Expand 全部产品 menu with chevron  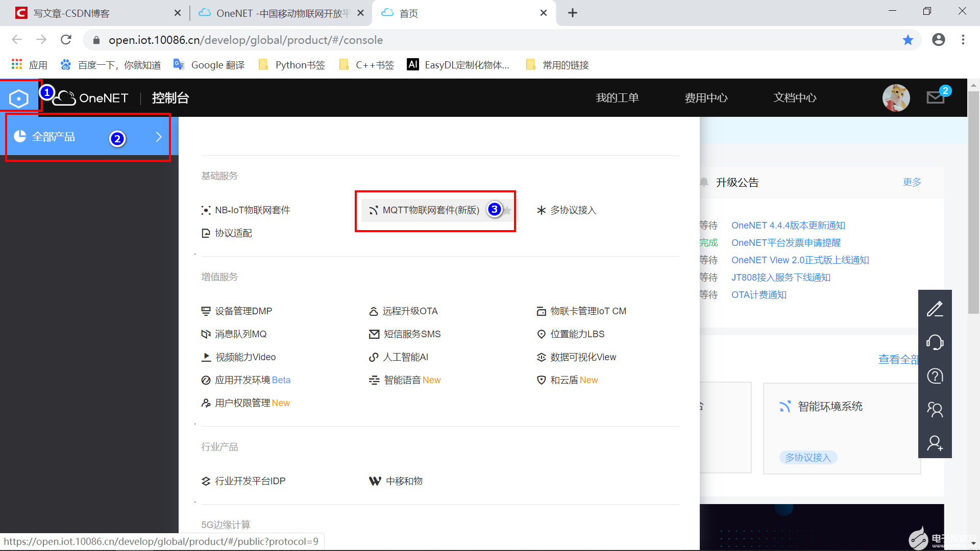point(159,137)
